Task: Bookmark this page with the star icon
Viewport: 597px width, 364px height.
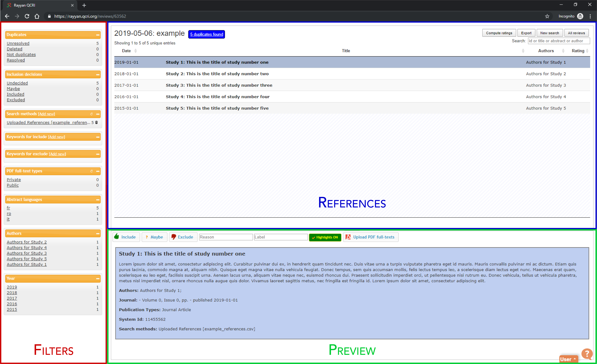Action: tap(547, 16)
